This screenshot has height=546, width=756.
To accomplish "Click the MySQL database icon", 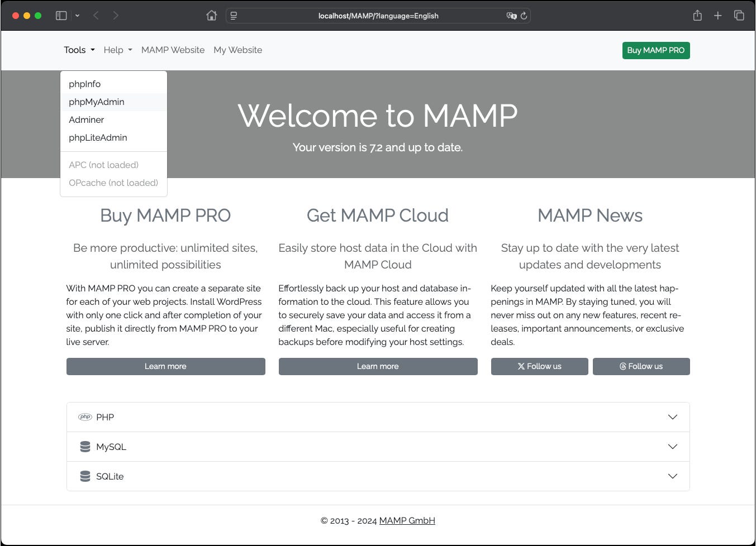I will click(x=85, y=447).
